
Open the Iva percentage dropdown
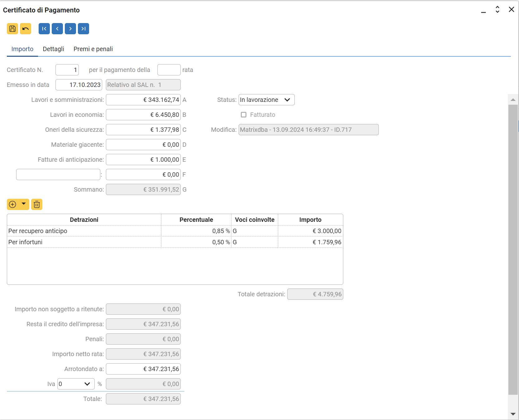[x=76, y=384]
